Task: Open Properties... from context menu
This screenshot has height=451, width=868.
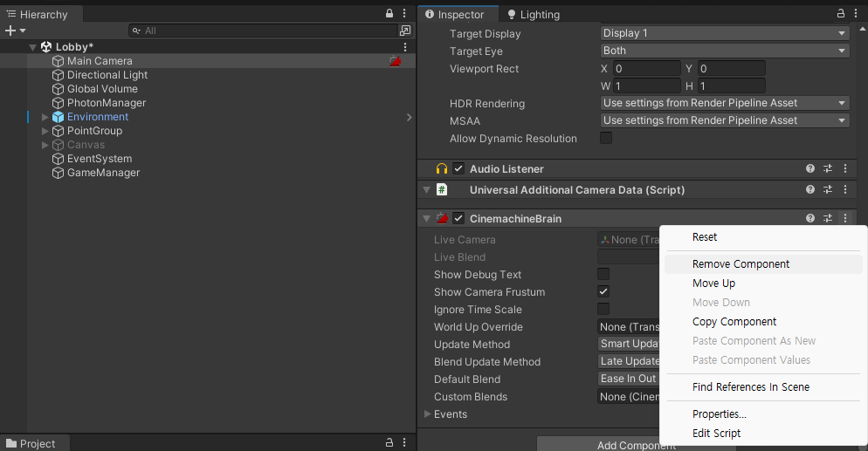Action: point(763,414)
